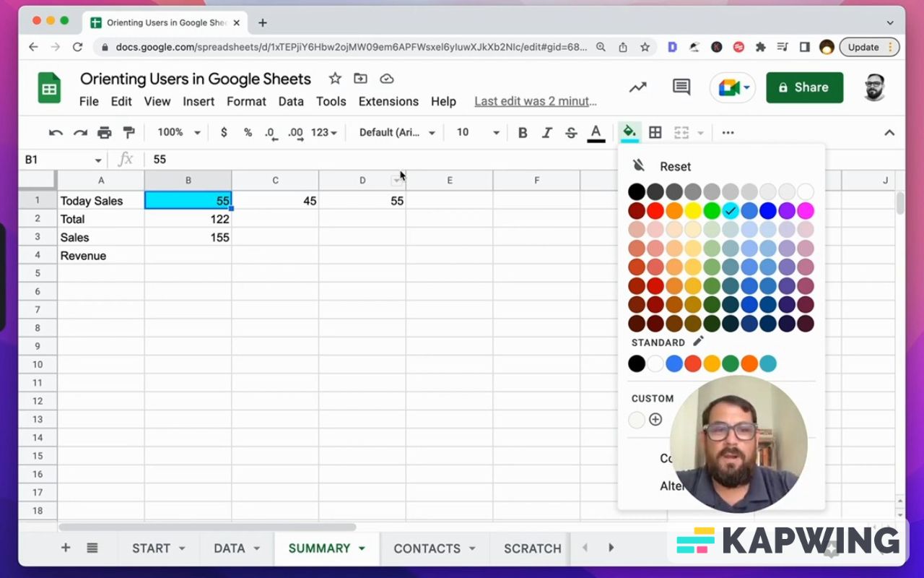Star the spreadsheet title

click(x=335, y=79)
